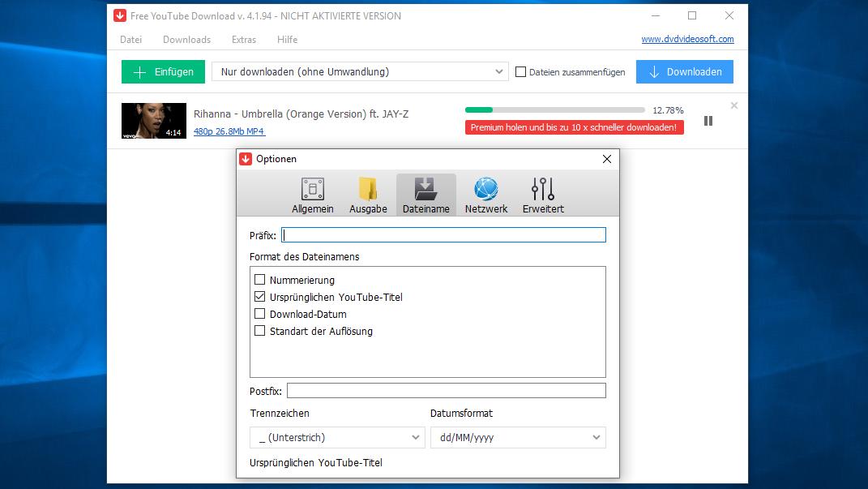Open the Ausgabe folder tab
868x489 pixels.
pos(368,195)
